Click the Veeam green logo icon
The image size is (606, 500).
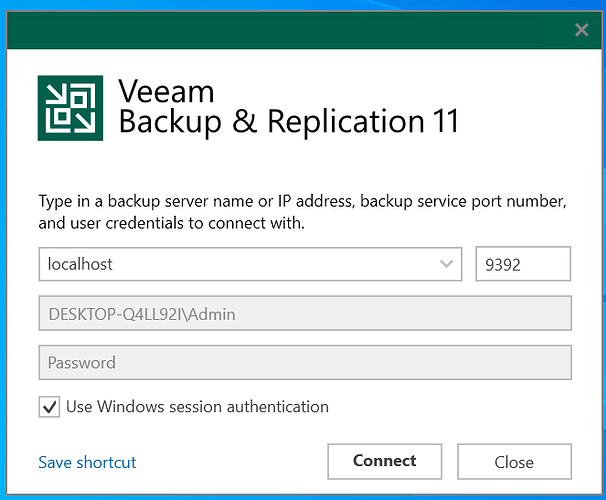[72, 108]
